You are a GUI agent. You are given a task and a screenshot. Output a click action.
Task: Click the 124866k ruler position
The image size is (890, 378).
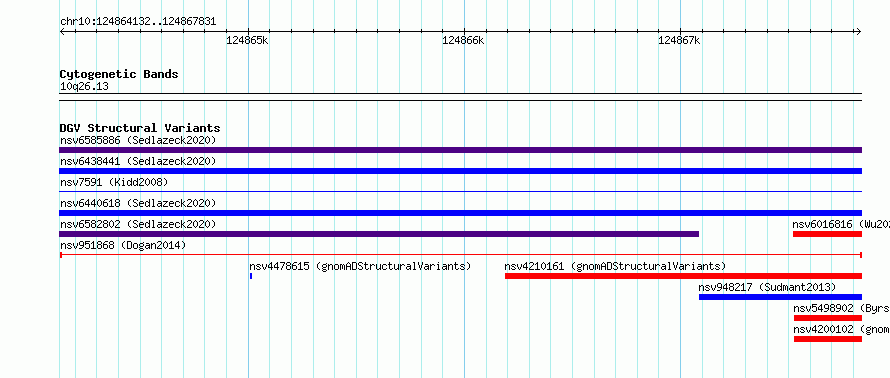(x=463, y=40)
